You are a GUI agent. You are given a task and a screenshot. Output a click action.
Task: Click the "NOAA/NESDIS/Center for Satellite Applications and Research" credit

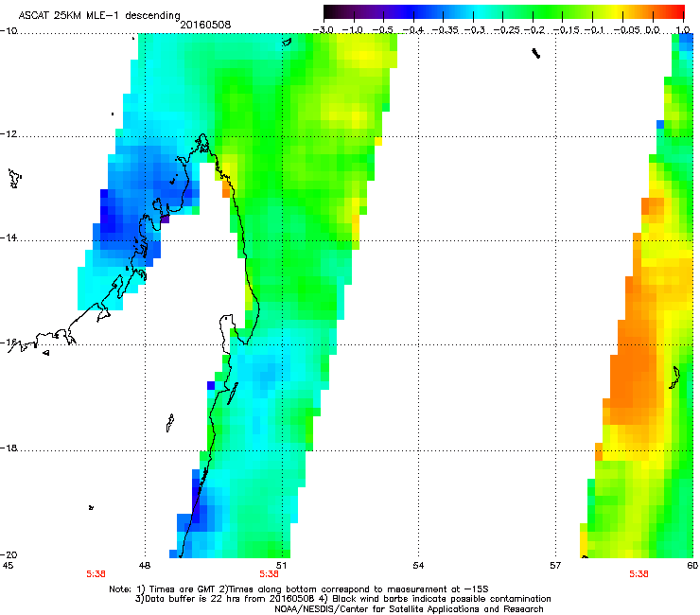(409, 608)
